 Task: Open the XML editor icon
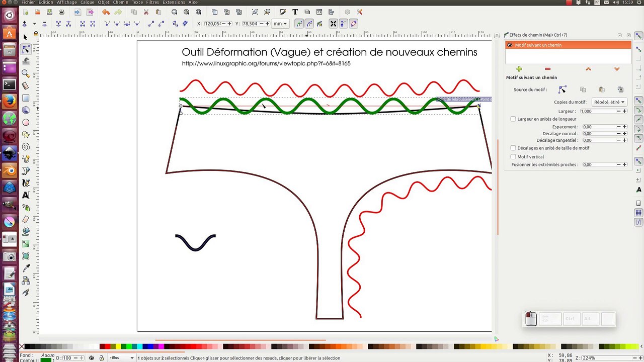point(319,12)
